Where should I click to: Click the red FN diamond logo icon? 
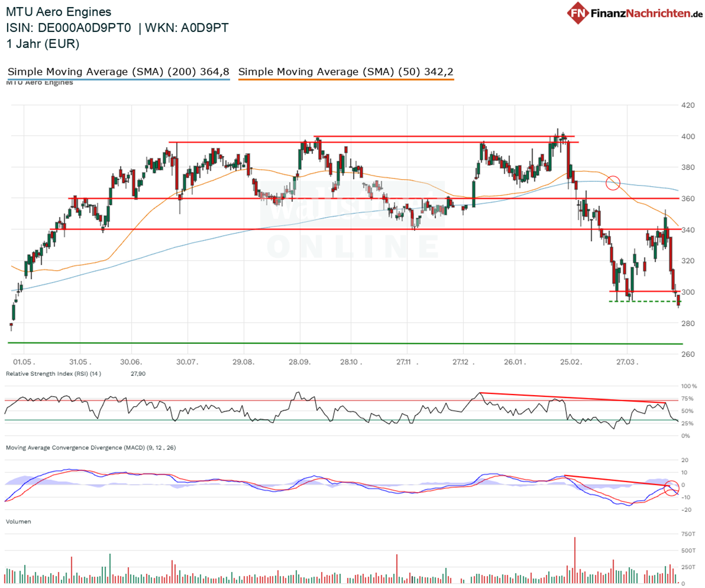tap(578, 13)
